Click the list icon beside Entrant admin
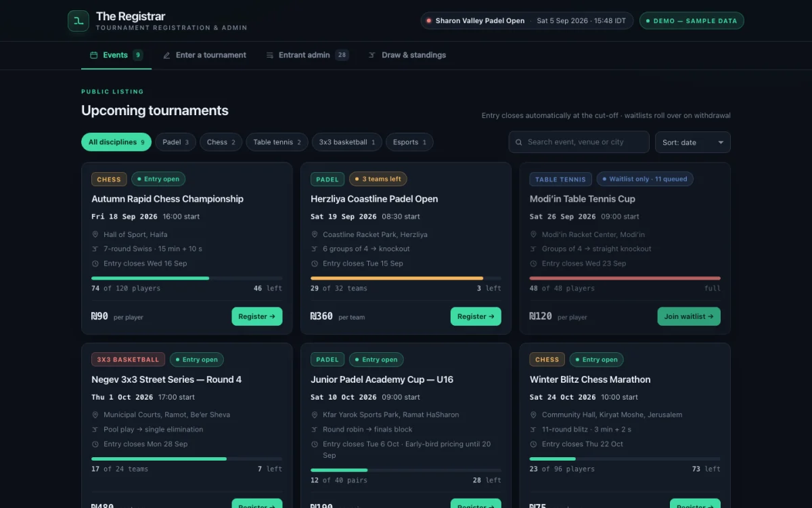812x508 pixels. (x=270, y=56)
